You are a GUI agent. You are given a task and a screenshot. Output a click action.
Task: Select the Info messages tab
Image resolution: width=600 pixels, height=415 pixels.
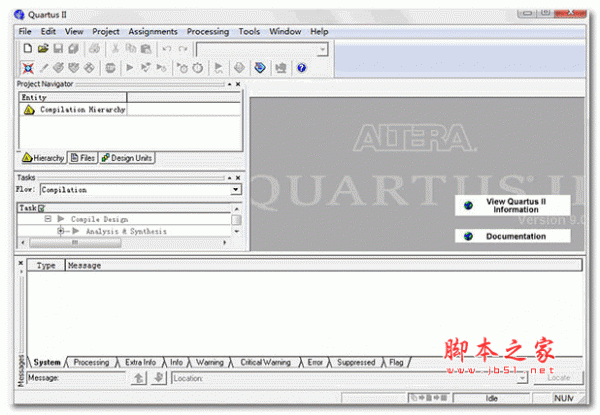tap(176, 362)
